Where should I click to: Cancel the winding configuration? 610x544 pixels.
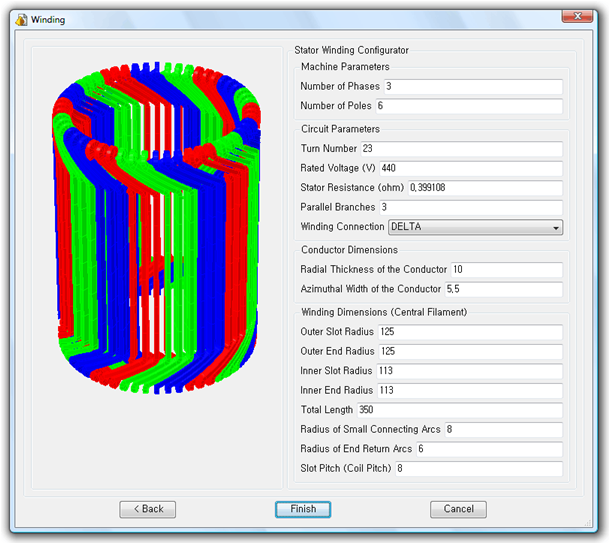pos(458,509)
